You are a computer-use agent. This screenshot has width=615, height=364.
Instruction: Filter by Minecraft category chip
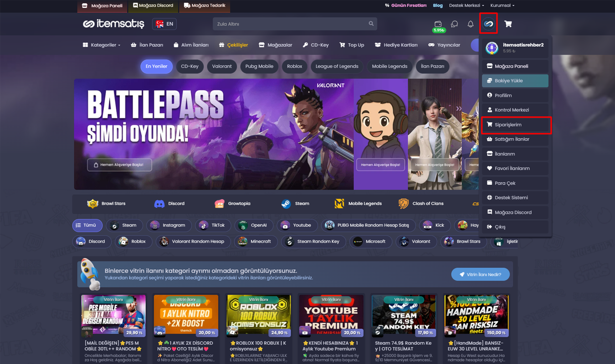[256, 242]
